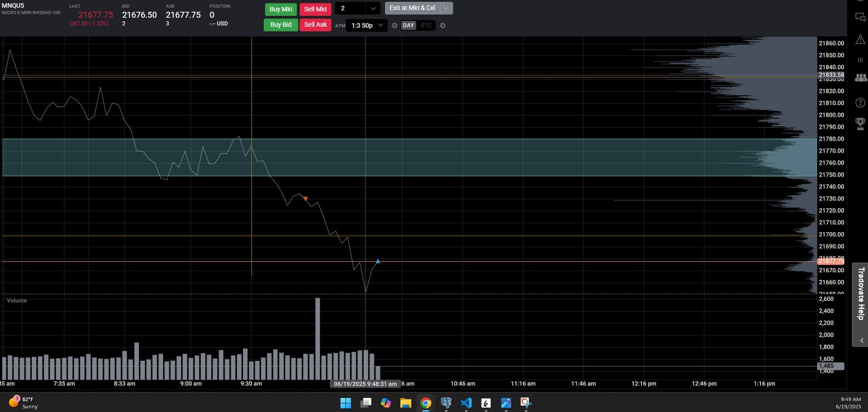Viewport: 868px width, 412px height.
Task: Open the Photos app from taskbar
Action: [x=506, y=402]
